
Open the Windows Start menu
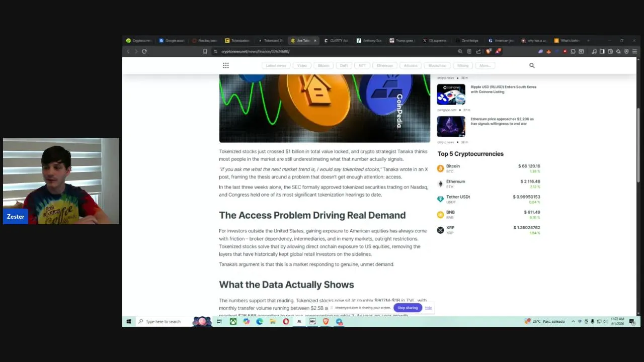pos(129,321)
